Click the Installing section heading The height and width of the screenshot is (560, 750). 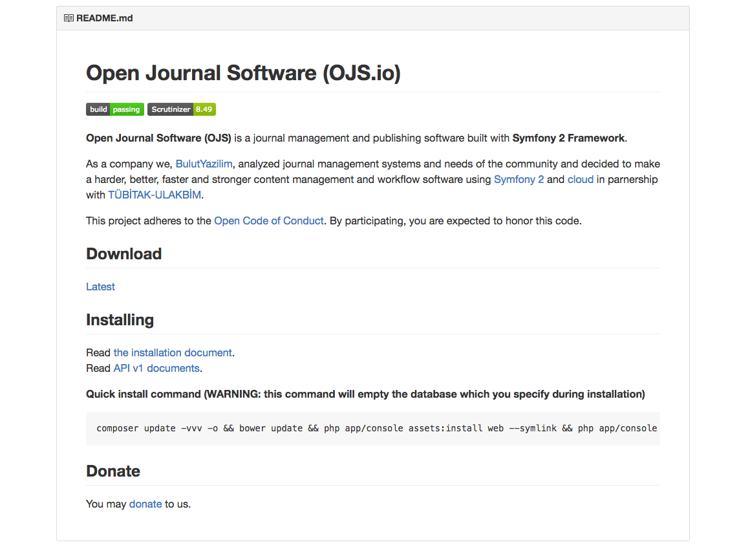click(x=120, y=319)
